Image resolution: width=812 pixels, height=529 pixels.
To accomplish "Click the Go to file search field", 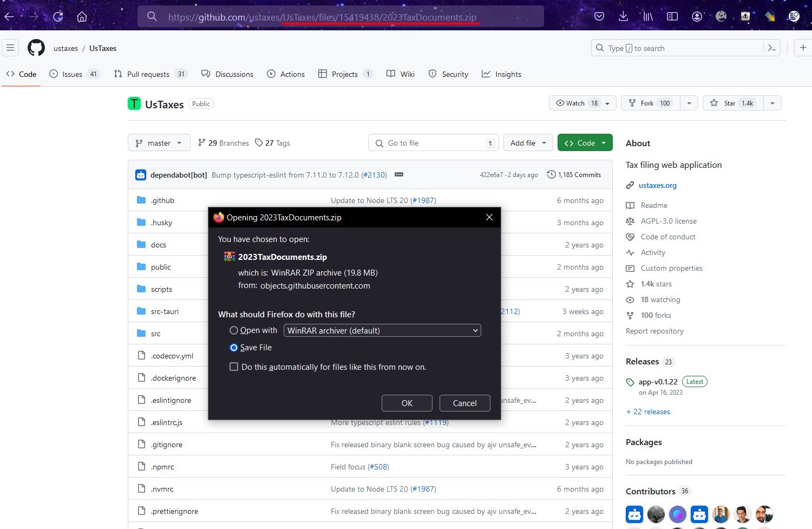I will [x=433, y=143].
